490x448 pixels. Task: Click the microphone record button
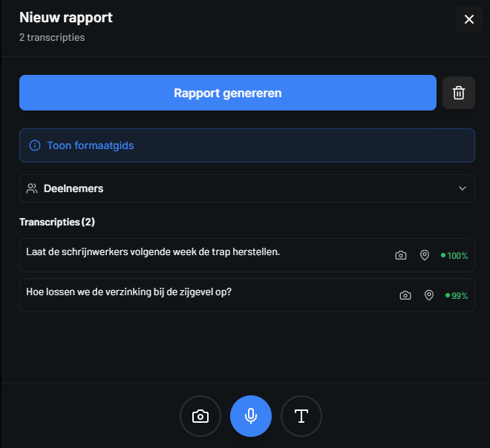tap(251, 416)
